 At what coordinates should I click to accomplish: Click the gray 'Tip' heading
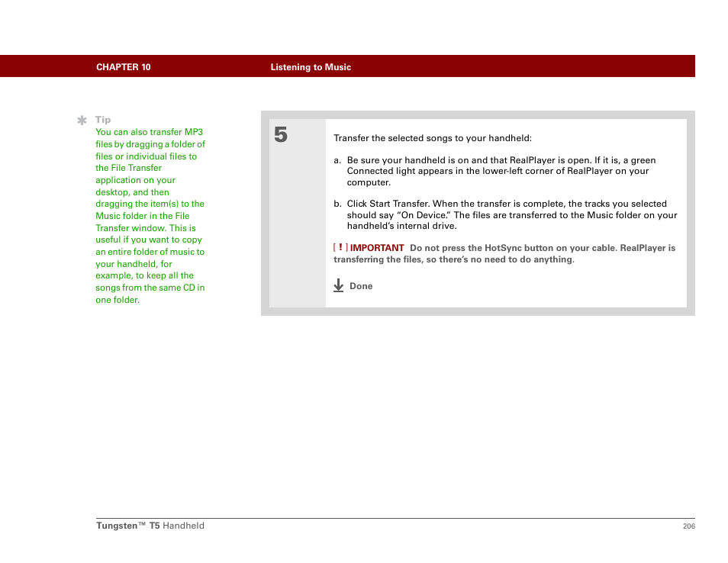coord(103,120)
